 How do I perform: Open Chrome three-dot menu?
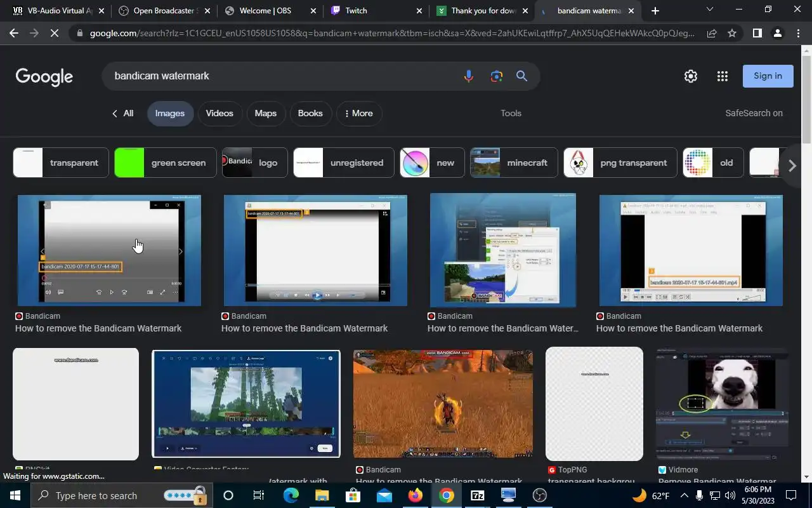[x=798, y=33]
